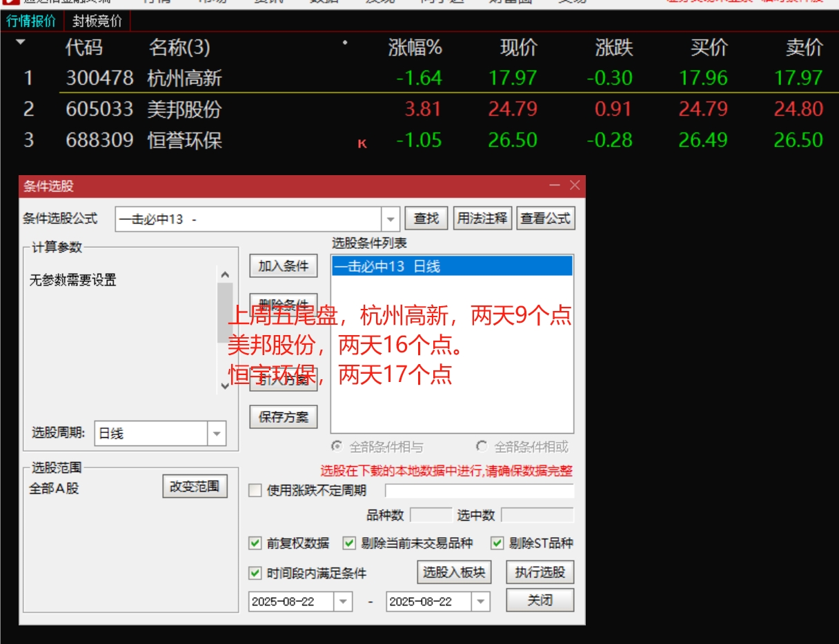The width and height of the screenshot is (839, 644).
Task: Click the 加入条件 button
Action: pos(284,266)
